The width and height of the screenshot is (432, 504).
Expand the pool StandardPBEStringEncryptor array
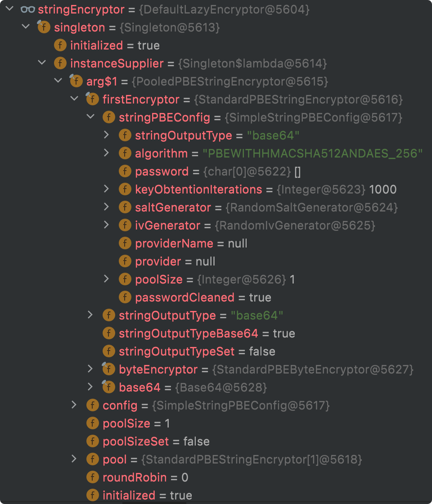click(74, 459)
